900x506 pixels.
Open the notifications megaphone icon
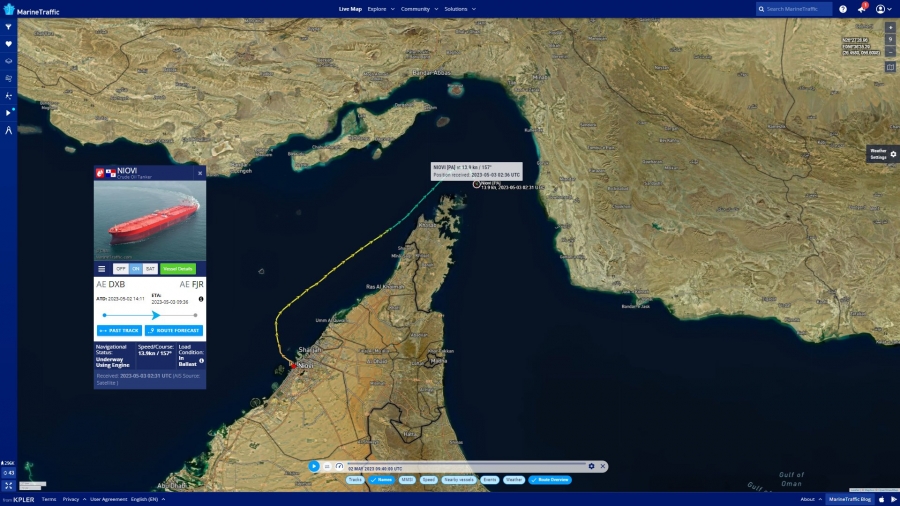(861, 9)
